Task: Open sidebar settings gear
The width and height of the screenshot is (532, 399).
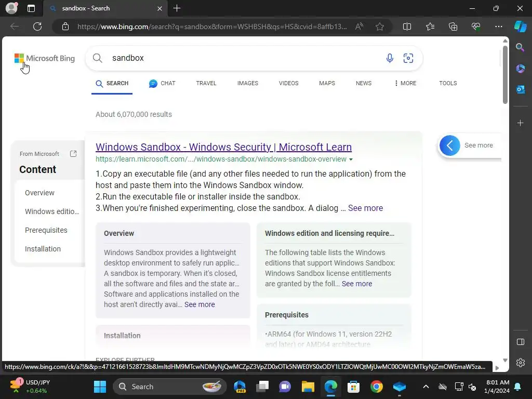Action: (x=521, y=362)
